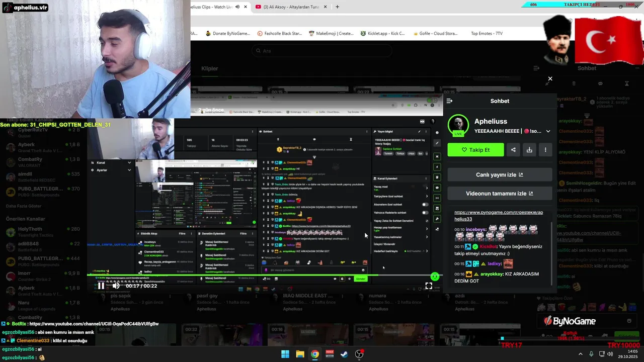Click Canlı yayını izle
Screen dimensions: 644x362
tap(500, 175)
